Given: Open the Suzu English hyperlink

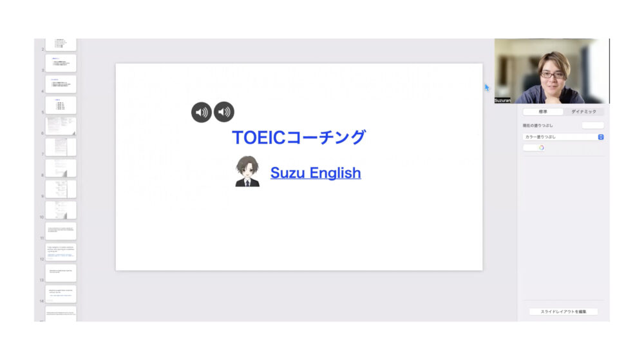Looking at the screenshot, I should 316,173.
